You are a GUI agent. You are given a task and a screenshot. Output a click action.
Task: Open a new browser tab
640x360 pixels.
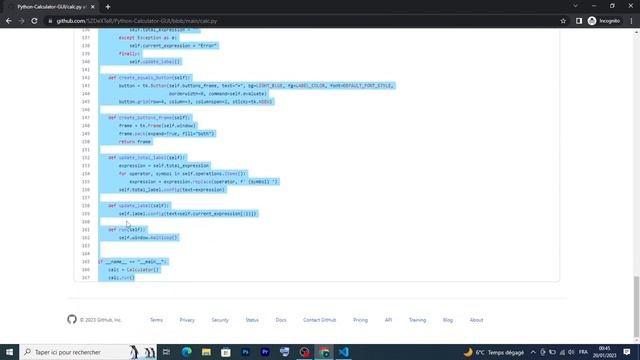[x=108, y=7]
